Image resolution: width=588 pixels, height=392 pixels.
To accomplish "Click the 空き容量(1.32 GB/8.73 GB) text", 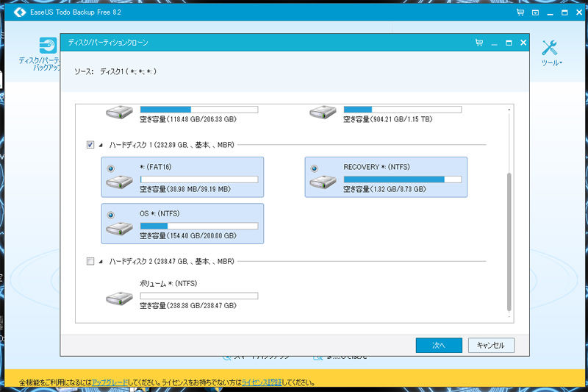I will point(384,190).
